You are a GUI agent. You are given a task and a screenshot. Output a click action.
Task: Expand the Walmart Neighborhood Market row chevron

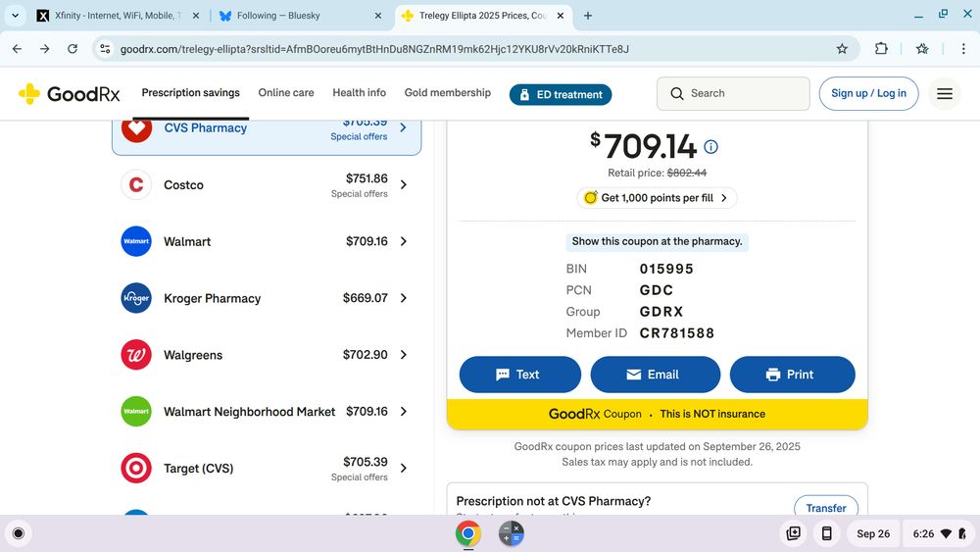pos(403,412)
